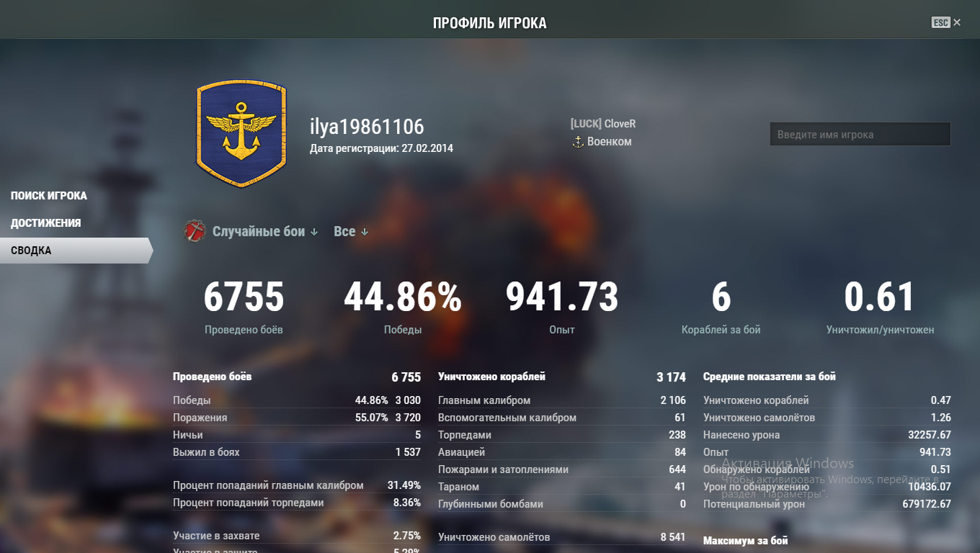Click the arrow next to Все

[365, 233]
